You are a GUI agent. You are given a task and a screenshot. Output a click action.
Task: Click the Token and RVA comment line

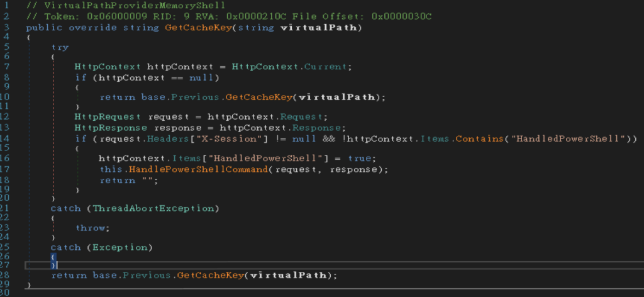[x=229, y=15]
